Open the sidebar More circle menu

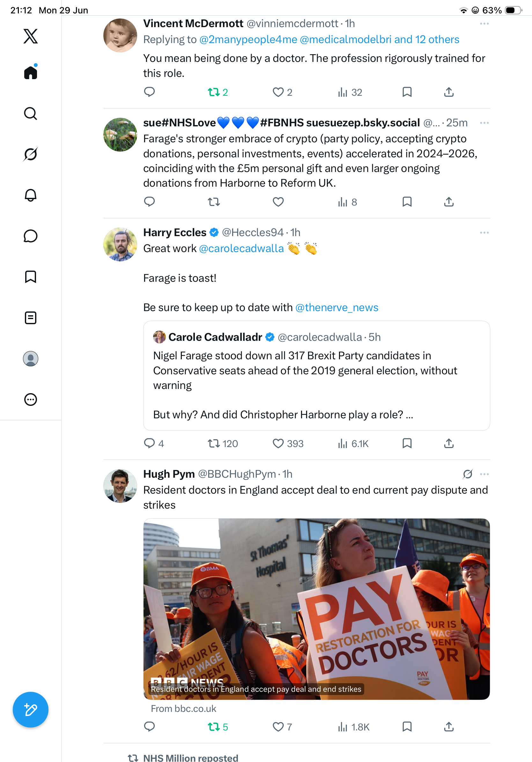point(31,400)
